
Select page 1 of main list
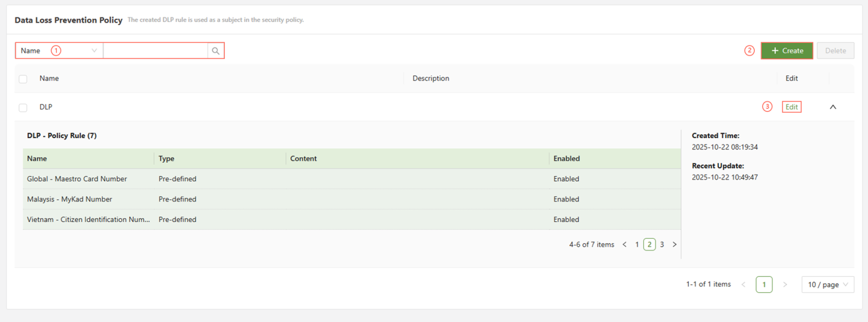pyautogui.click(x=764, y=284)
